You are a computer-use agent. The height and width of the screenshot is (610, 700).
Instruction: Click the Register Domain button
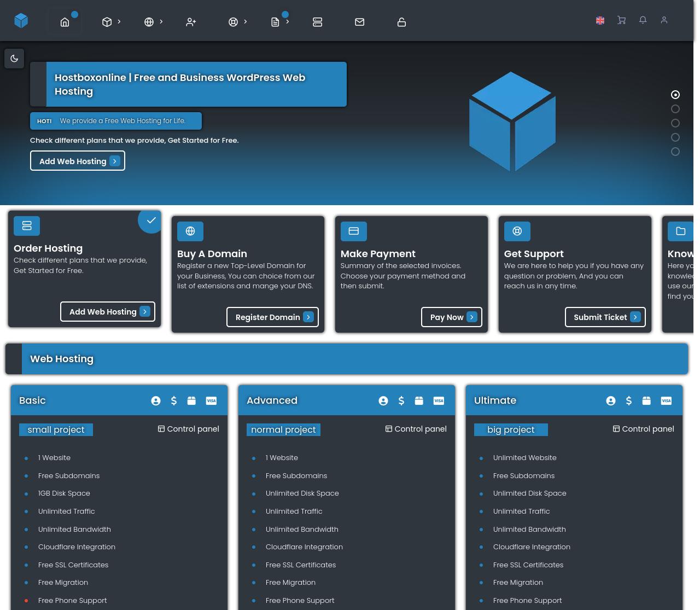tap(272, 317)
